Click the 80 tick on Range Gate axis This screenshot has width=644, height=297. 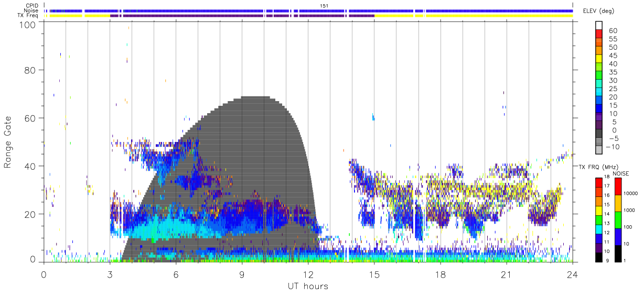(x=30, y=70)
